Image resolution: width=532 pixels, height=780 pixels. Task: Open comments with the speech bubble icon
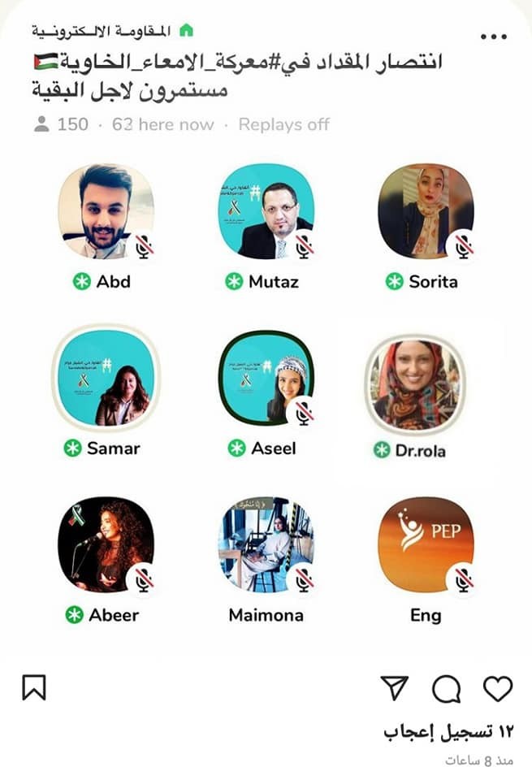coord(446,689)
